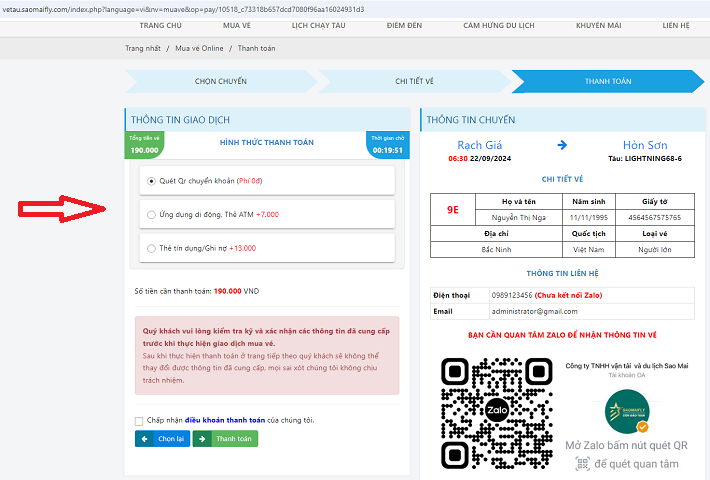
Task: Click 'Số tiền cần thanh toán' amount line
Action: 197,291
